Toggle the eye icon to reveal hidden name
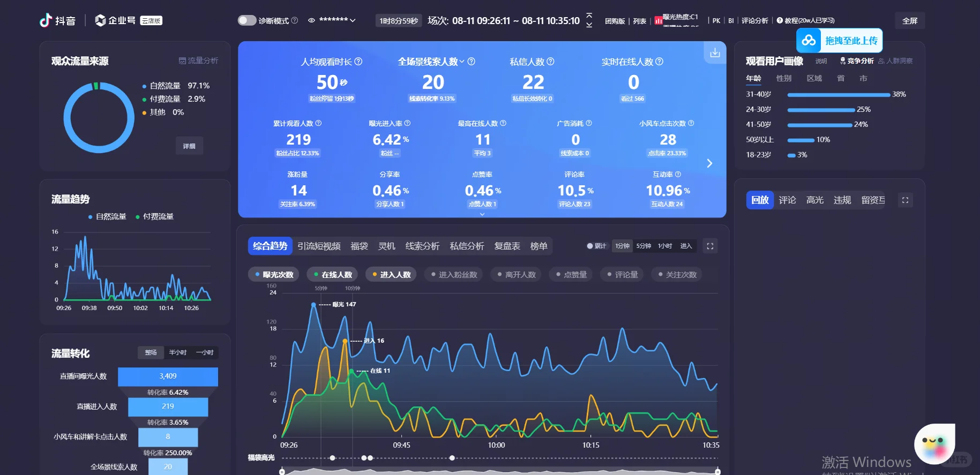Viewport: 980px width, 475px height. coord(311,20)
